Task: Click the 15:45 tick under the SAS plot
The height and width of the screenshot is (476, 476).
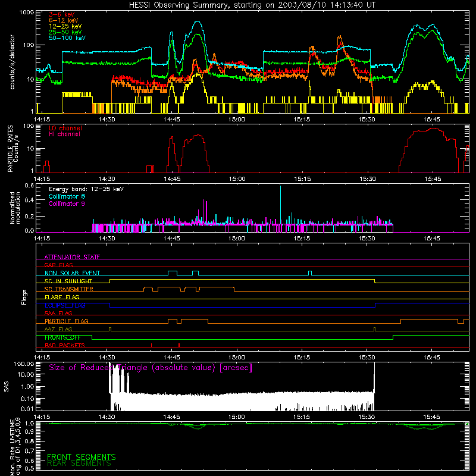Action: point(432,417)
